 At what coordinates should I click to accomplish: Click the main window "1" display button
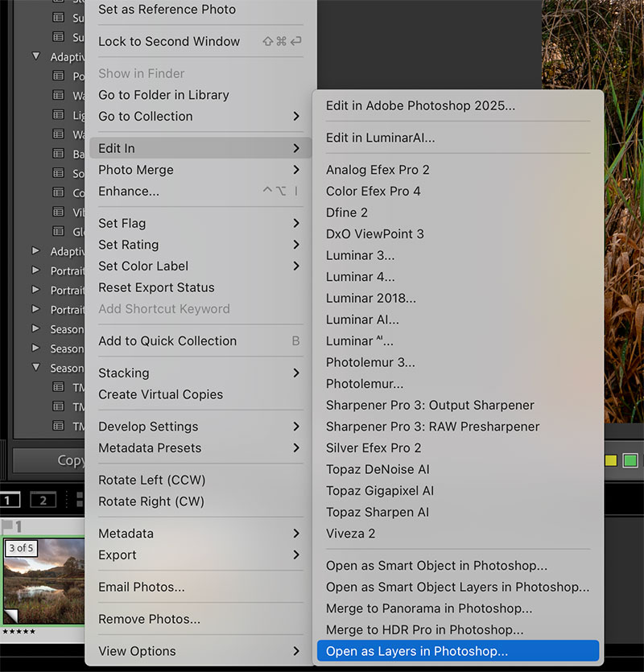click(x=10, y=501)
